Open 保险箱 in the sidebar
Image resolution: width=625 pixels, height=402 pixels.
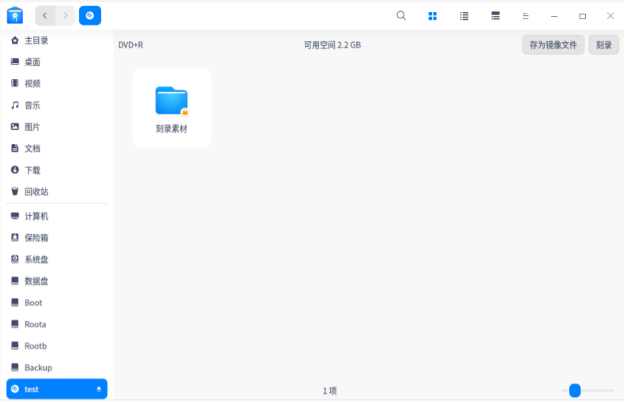point(57,237)
